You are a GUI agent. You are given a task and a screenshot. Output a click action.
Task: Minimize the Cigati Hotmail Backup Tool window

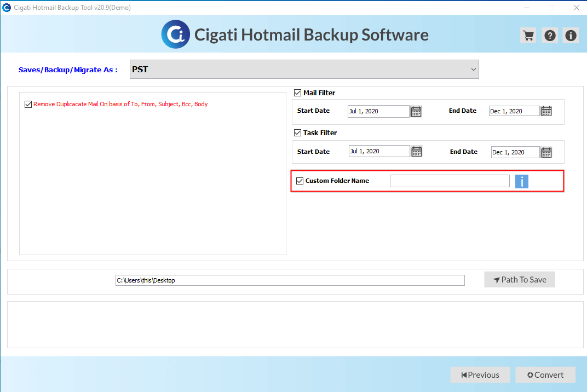[527, 8]
